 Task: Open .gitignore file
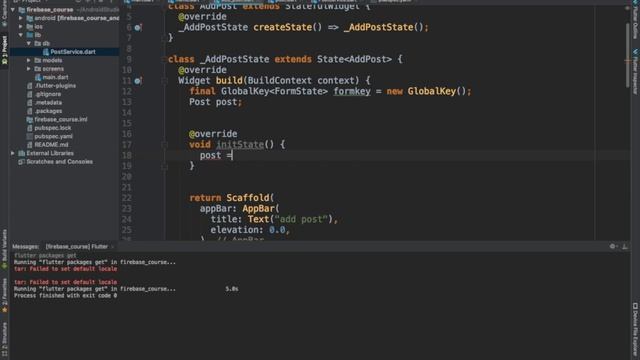point(48,94)
